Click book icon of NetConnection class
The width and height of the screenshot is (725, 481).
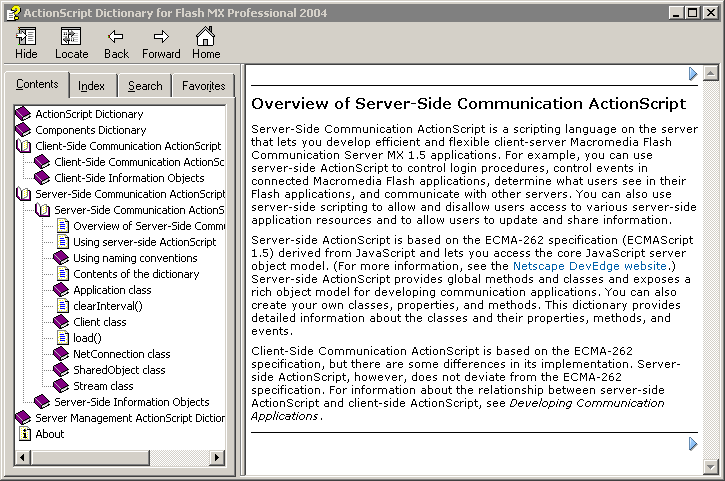(61, 354)
